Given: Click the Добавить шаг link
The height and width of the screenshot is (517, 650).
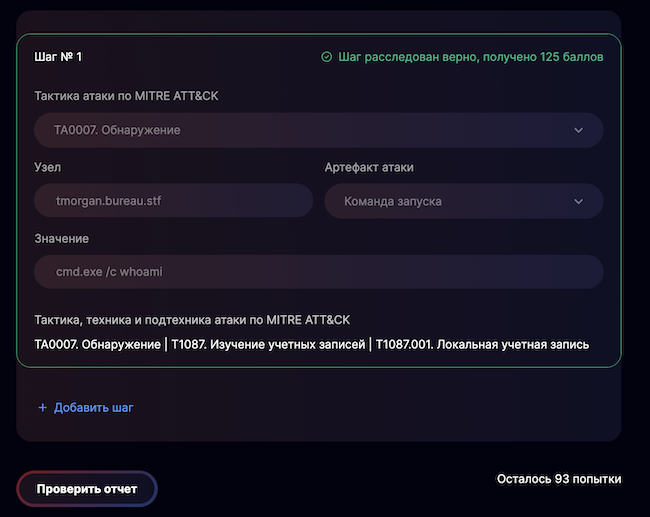Looking at the screenshot, I should [93, 408].
